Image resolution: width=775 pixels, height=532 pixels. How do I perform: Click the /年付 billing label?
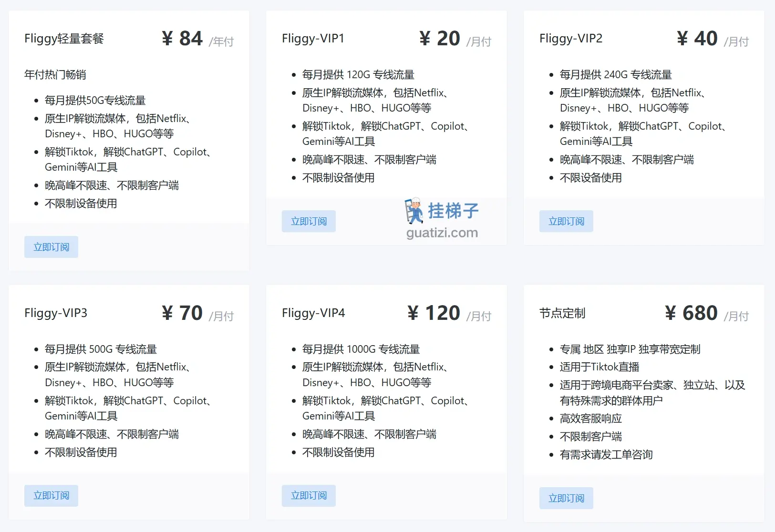221,42
